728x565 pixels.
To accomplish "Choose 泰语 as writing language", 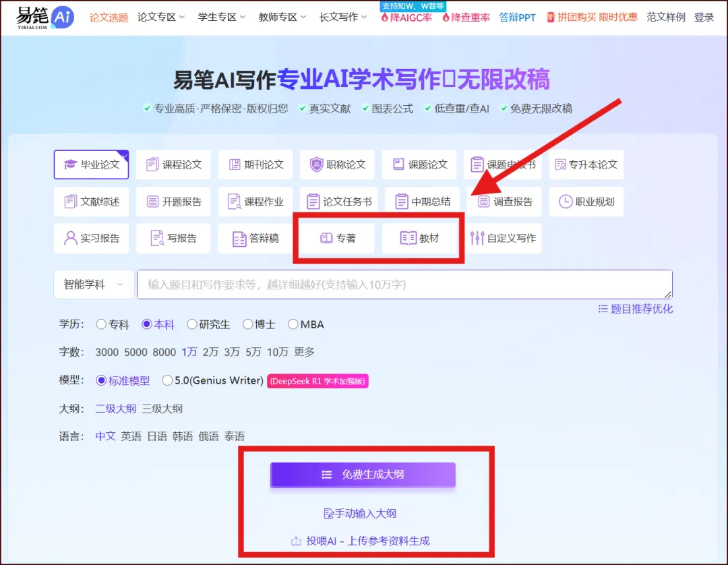I will pos(235,436).
